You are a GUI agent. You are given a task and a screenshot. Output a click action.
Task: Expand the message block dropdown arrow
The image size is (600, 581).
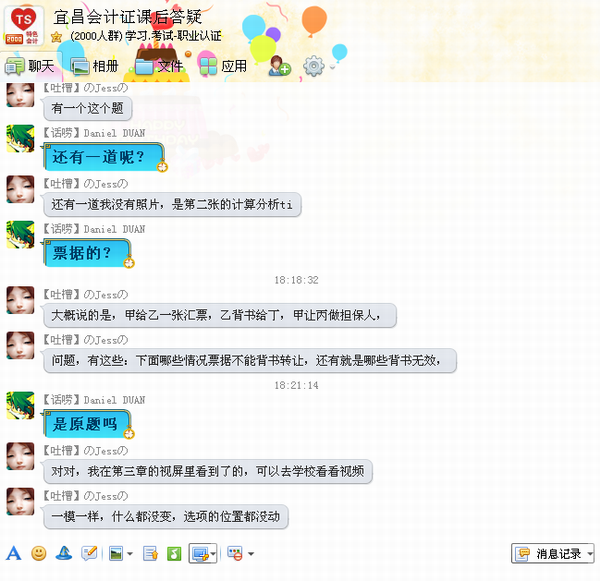(251, 554)
